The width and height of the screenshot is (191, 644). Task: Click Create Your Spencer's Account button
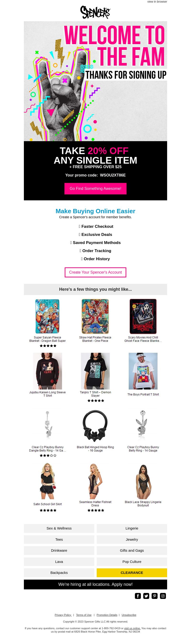(x=95, y=272)
